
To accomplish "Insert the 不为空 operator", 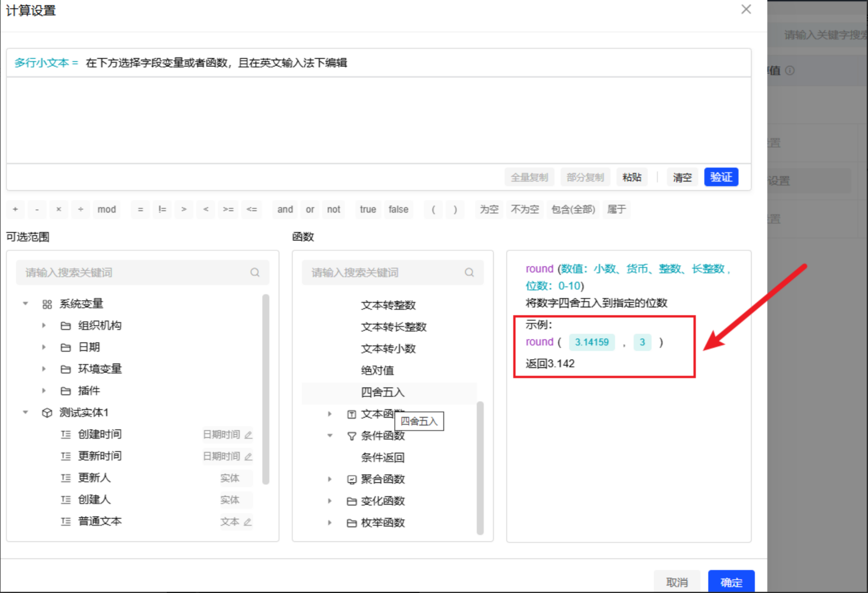I will point(525,209).
